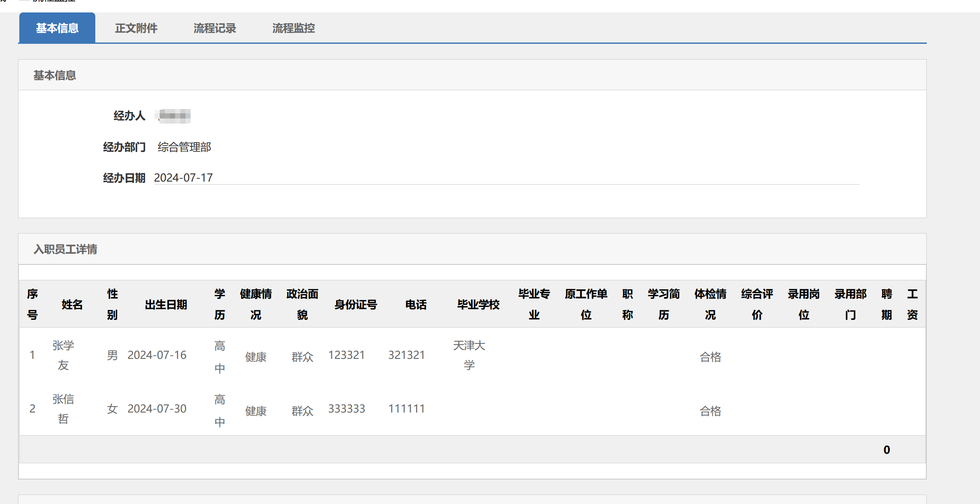
Task: Click the 身份证号 column header
Action: 355,305
